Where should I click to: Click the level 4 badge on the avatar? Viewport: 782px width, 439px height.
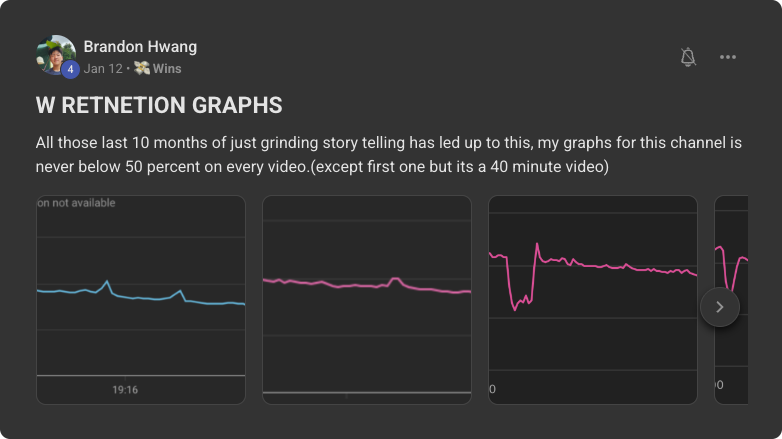point(70,70)
